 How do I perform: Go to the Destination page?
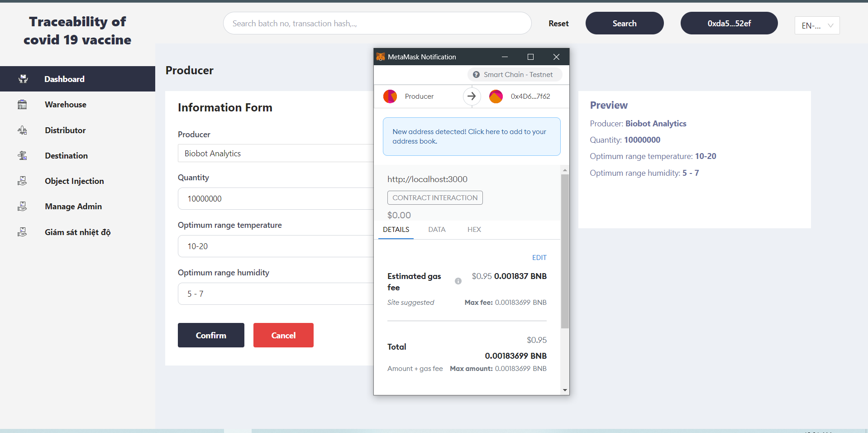(77, 156)
